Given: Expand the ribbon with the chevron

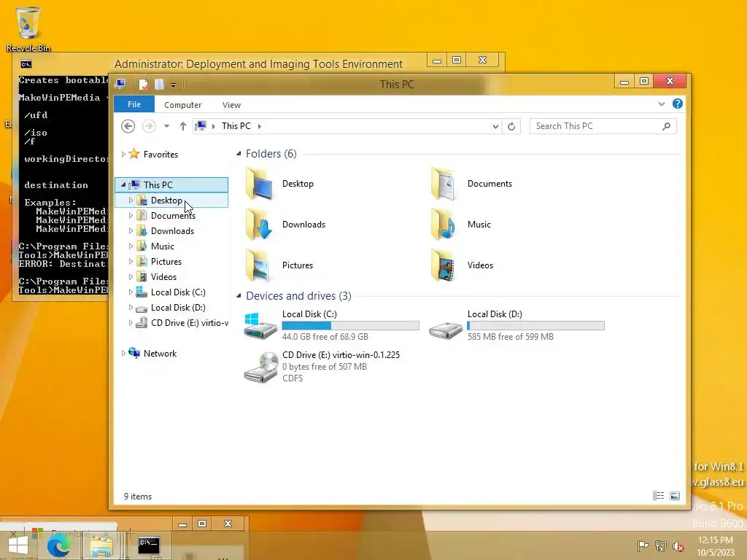Looking at the screenshot, I should (661, 104).
